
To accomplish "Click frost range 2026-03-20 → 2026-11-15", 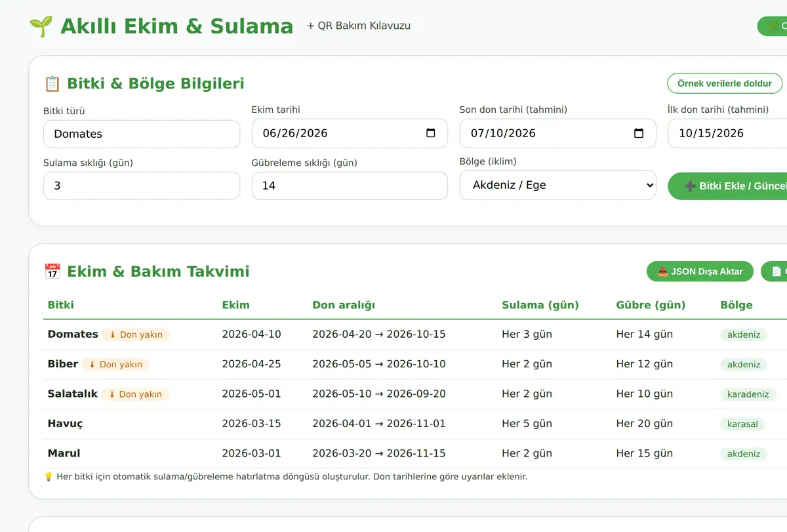I will click(379, 453).
